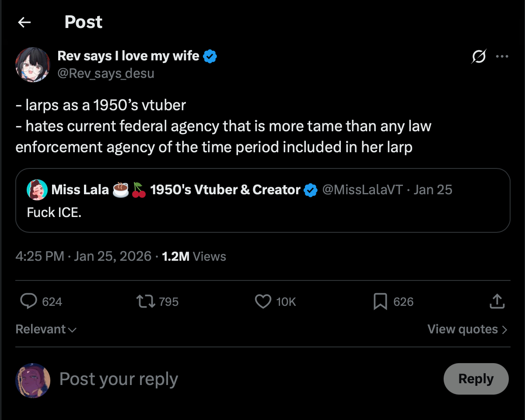
Task: Click the share upload icon
Action: (497, 301)
